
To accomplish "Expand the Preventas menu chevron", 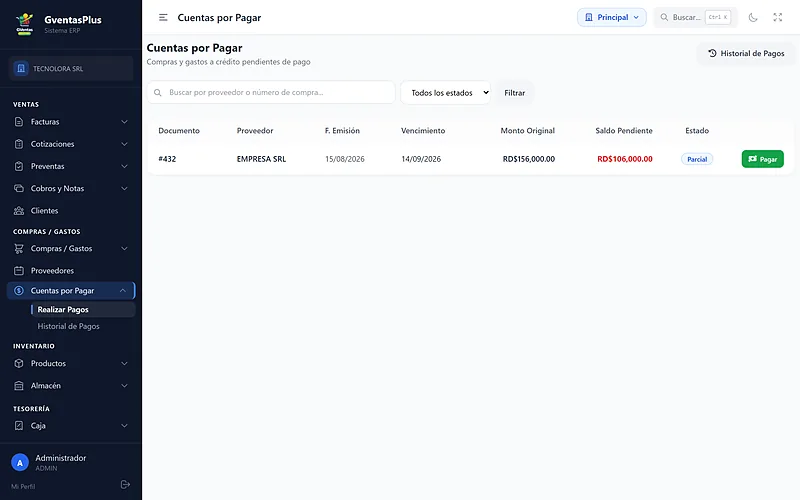I will tap(124, 166).
